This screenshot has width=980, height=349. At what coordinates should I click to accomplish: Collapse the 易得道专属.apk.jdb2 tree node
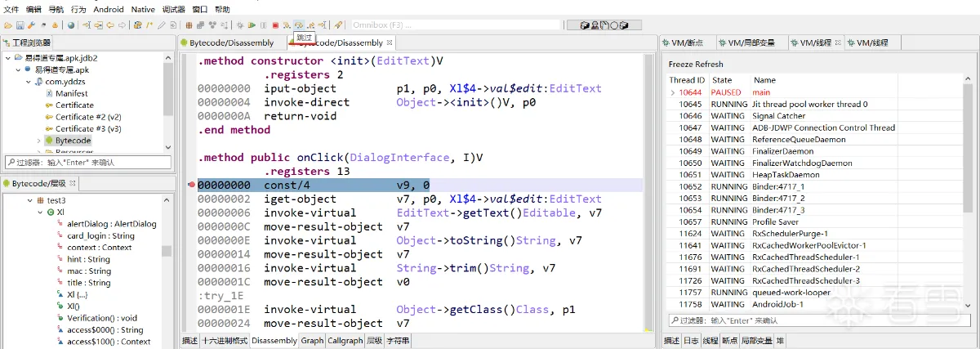point(7,58)
